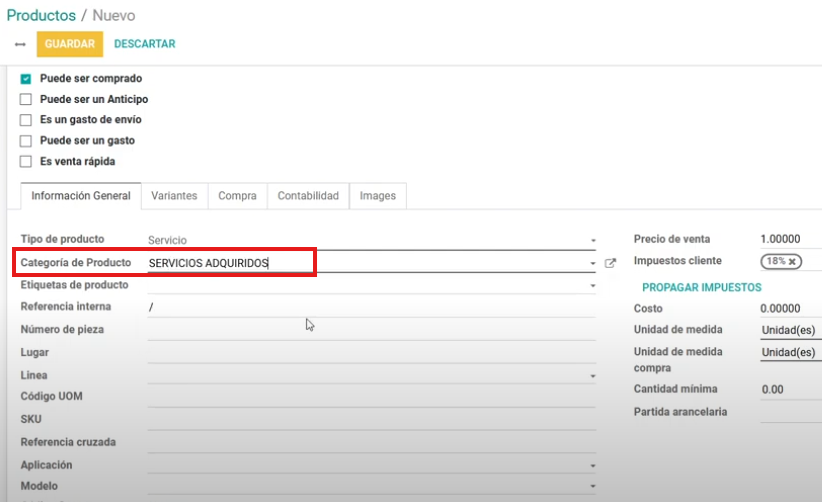Remove the 18% customer tax tag

792,262
